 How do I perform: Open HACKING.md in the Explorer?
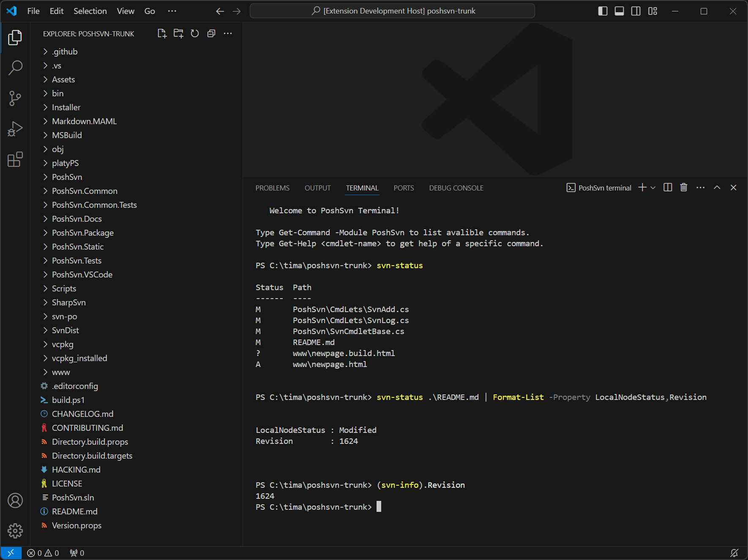point(136,470)
